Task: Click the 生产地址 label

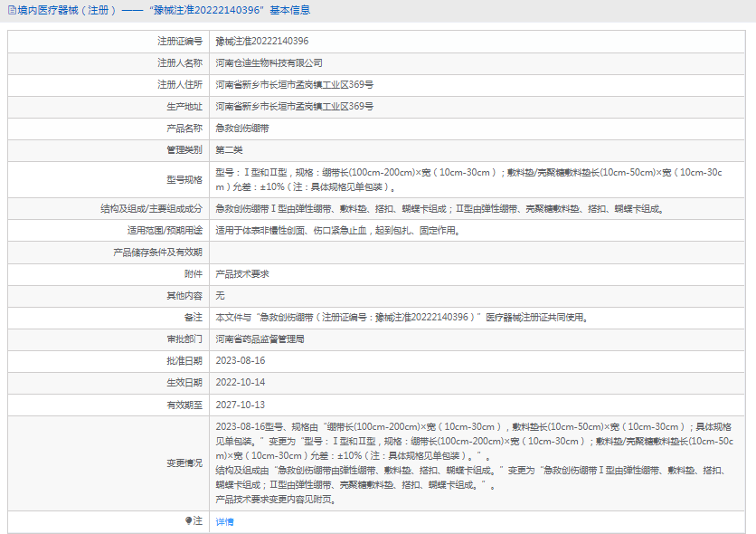Action: [x=184, y=106]
